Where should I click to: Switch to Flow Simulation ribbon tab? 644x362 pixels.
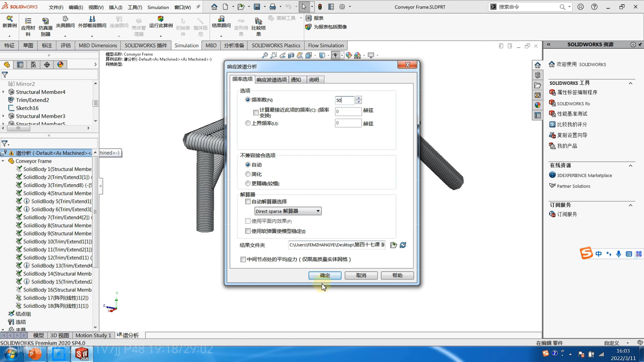[x=326, y=46]
